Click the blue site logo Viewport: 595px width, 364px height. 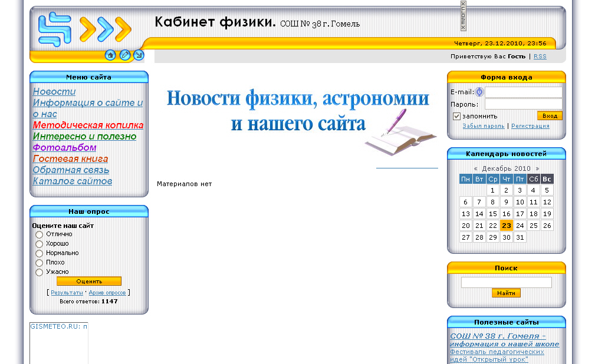tap(54, 28)
